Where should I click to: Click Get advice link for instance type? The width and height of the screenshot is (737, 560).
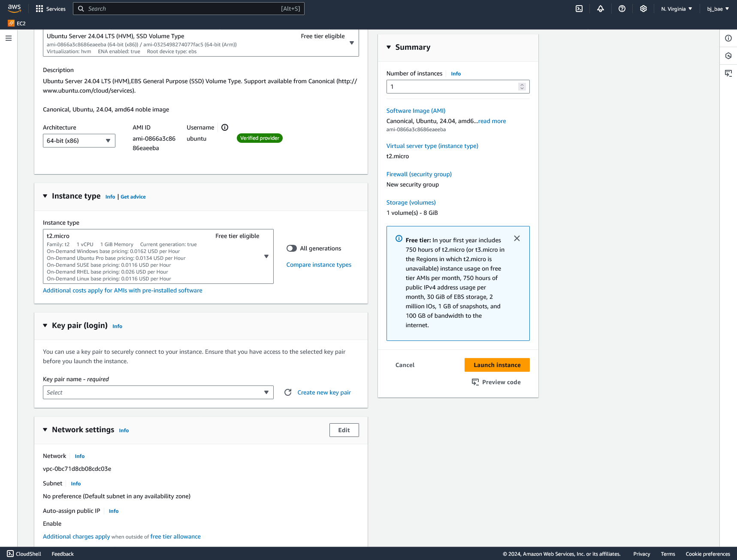pyautogui.click(x=133, y=197)
